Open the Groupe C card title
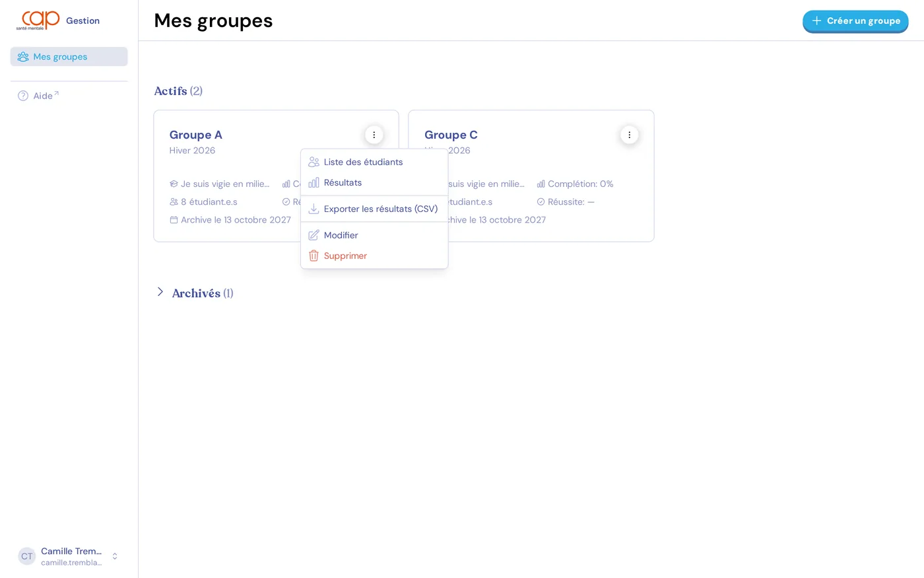The height and width of the screenshot is (578, 924). 451,135
